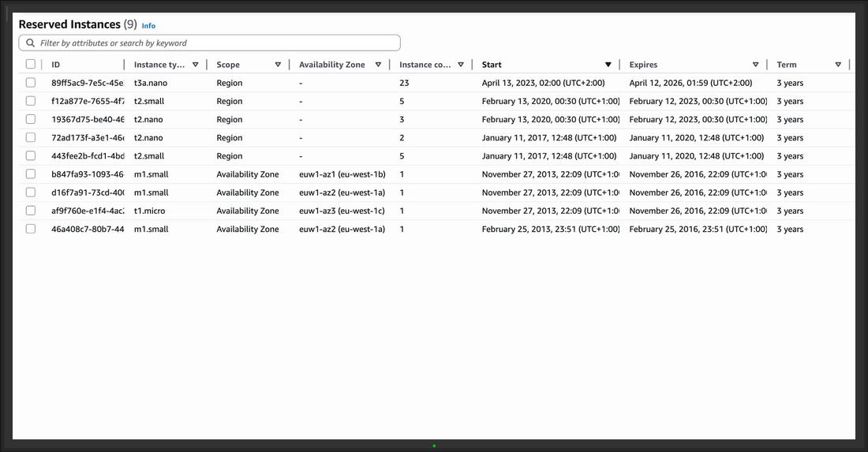Select checkbox for row d16f7a91-73cd-40
Viewport: 868px width, 452px height.
click(31, 192)
